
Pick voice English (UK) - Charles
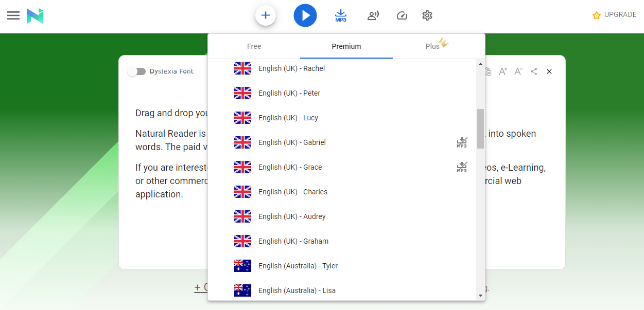[342, 192]
